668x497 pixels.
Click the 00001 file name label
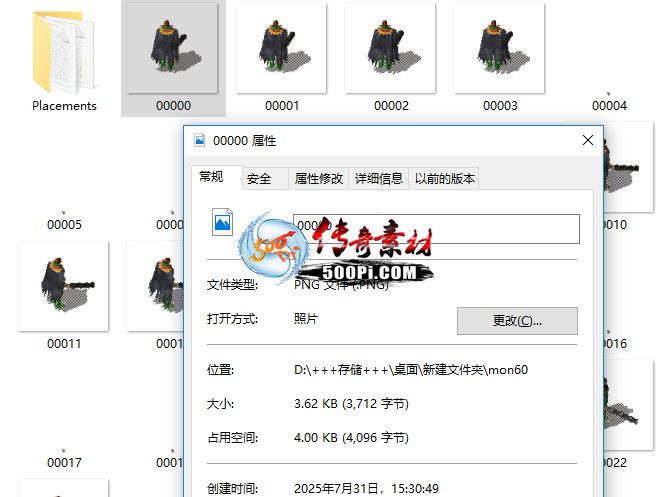click(x=282, y=106)
